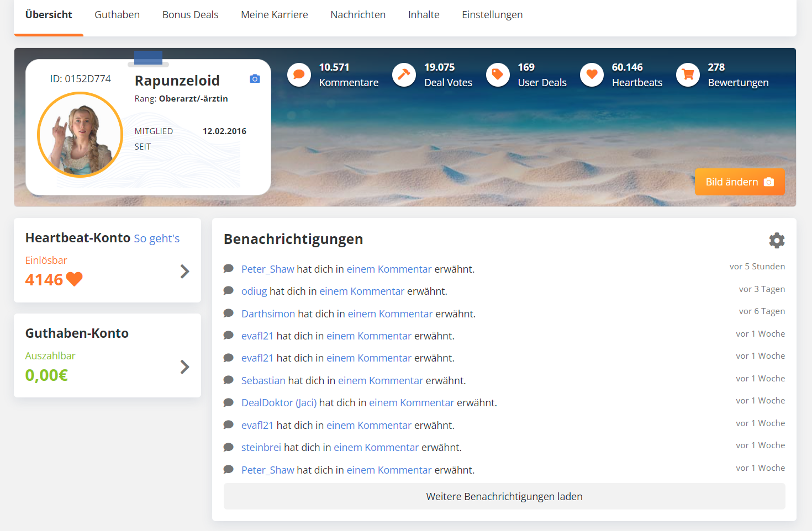Click comment bubble icon in DealDoktor row

(229, 402)
